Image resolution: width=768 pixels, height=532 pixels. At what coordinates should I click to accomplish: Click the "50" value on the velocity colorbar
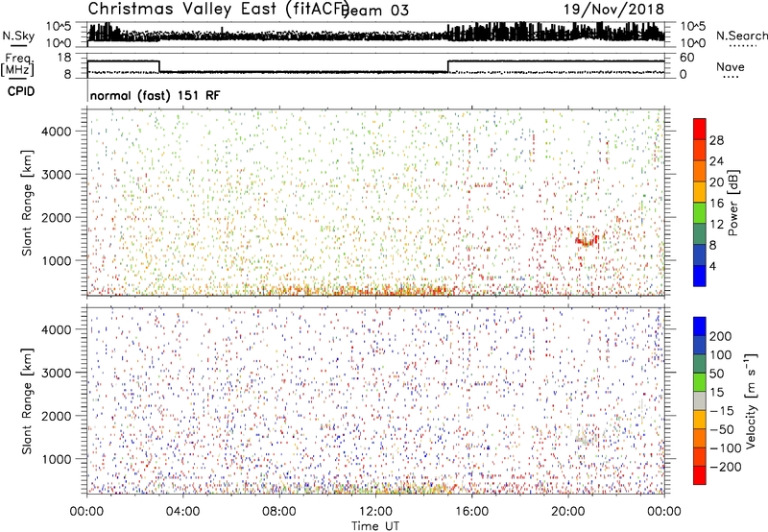(716, 374)
